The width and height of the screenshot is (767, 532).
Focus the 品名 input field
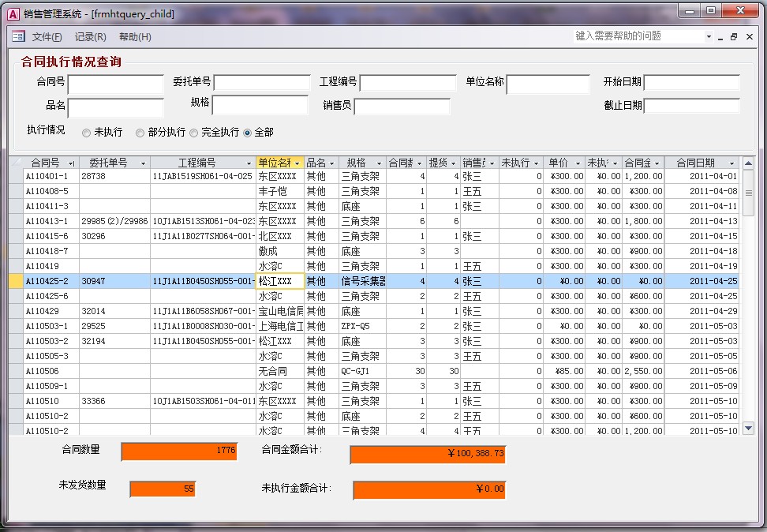click(115, 107)
